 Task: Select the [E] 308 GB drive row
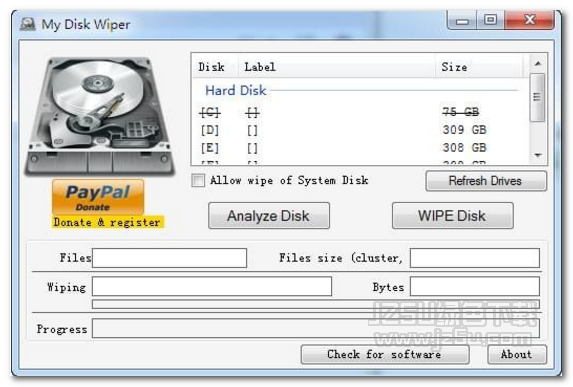click(x=360, y=148)
